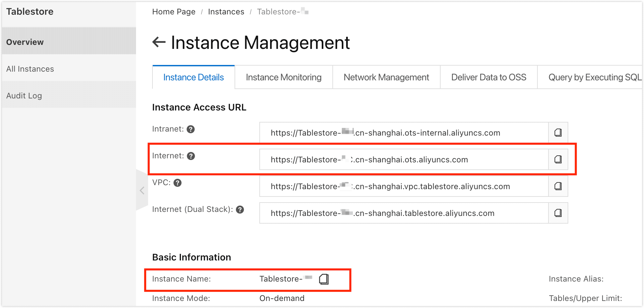Switch to the Instance Monitoring tab
Screen dimensions: 644x308
[283, 77]
